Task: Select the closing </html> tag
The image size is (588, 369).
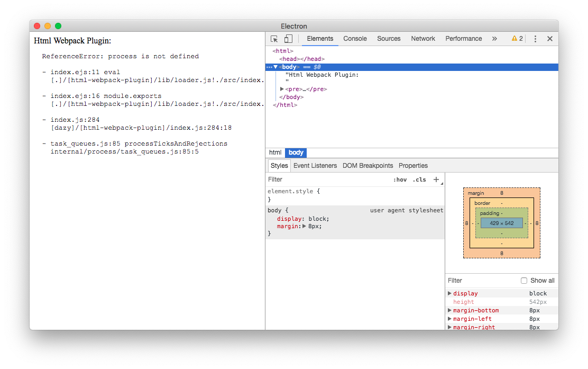Action: pyautogui.click(x=285, y=105)
